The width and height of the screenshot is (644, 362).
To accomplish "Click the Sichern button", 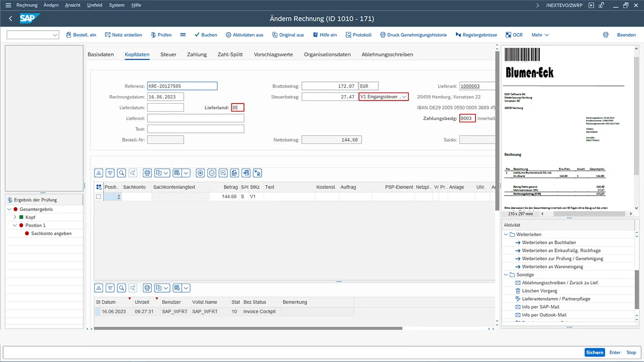I will 595,352.
